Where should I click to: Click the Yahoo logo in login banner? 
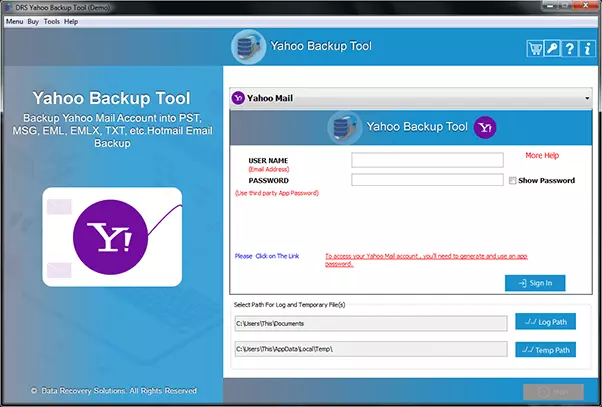click(485, 127)
